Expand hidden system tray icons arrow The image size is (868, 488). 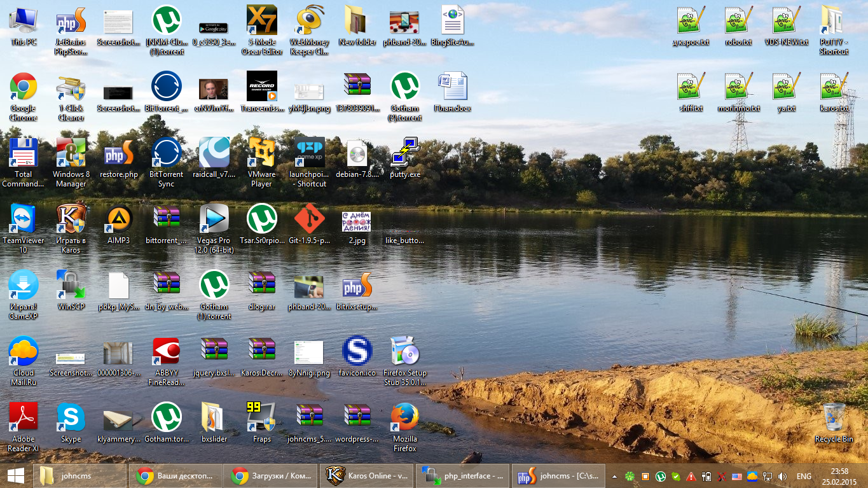click(x=614, y=476)
